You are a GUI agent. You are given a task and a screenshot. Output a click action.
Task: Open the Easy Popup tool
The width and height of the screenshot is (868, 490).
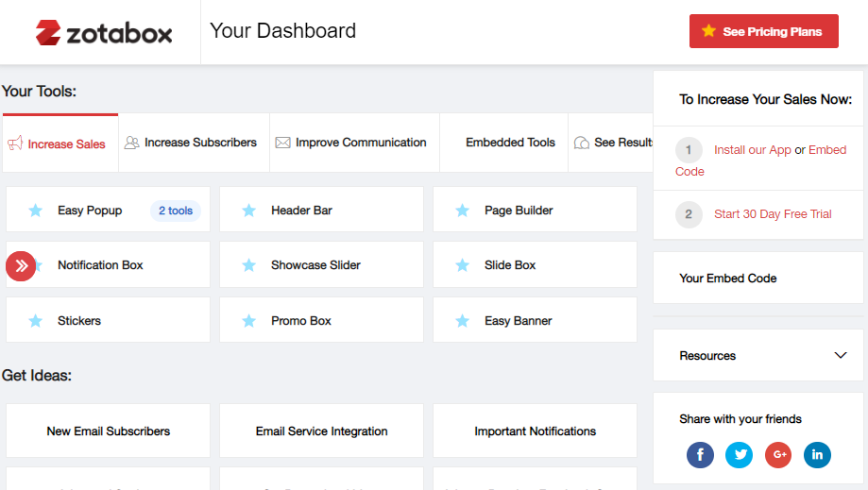(x=108, y=210)
